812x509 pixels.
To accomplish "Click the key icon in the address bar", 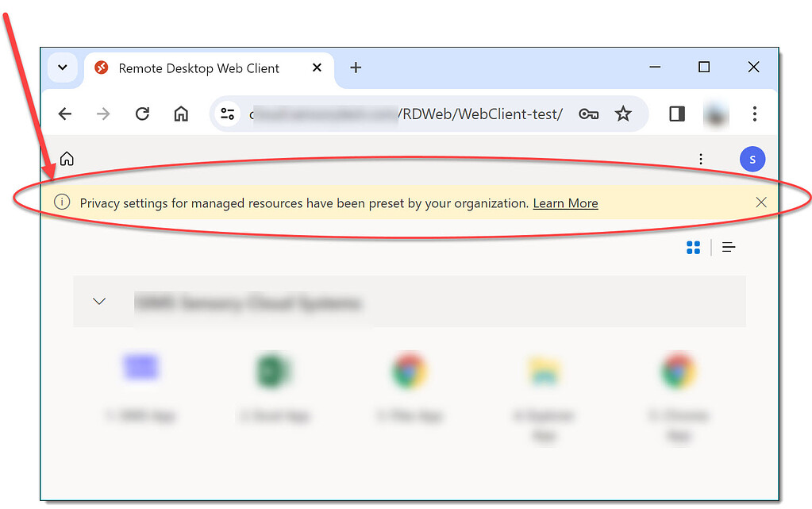I will [588, 114].
